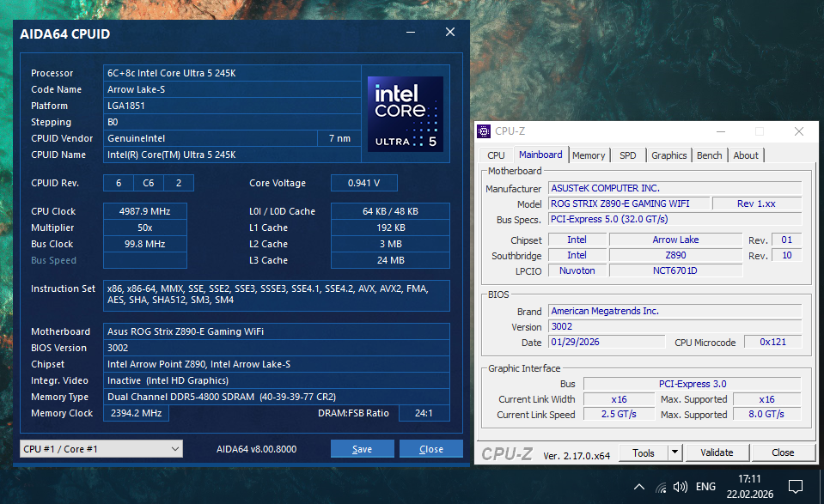
Task: Select the Mainboard tab in CPU-Z
Action: [x=540, y=155]
